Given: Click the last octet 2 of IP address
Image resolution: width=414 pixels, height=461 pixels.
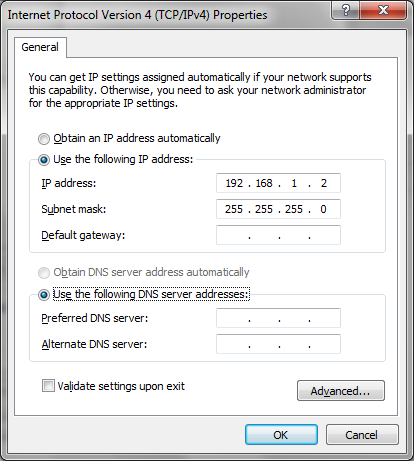Looking at the screenshot, I should pos(324,183).
